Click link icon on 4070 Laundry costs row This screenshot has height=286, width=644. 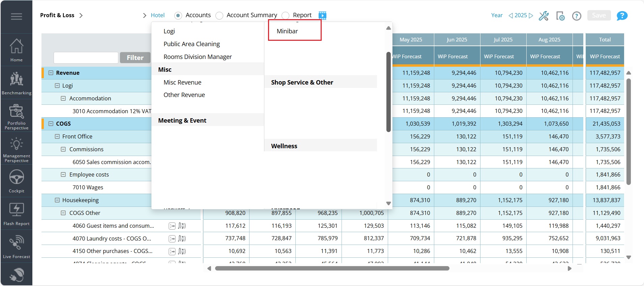click(x=172, y=239)
